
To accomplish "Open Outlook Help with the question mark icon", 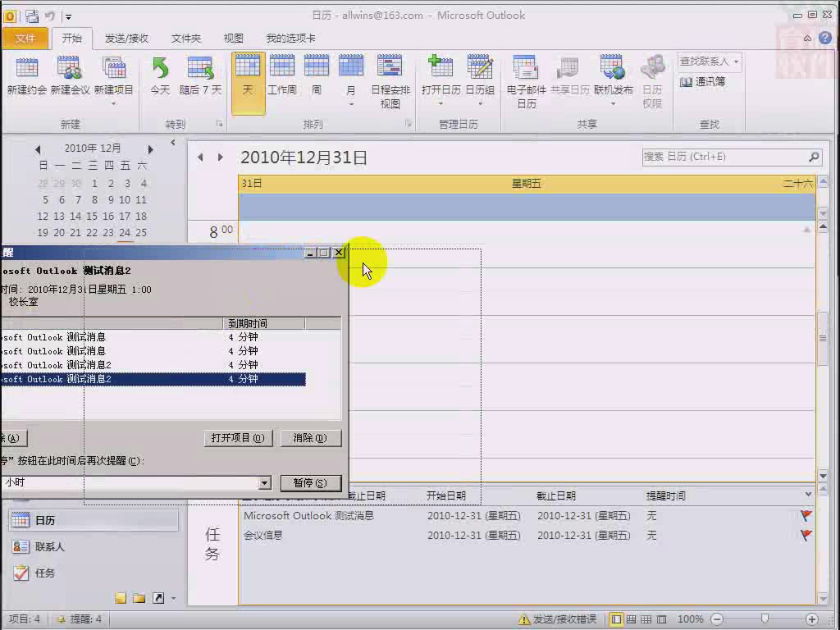I will pyautogui.click(x=825, y=38).
